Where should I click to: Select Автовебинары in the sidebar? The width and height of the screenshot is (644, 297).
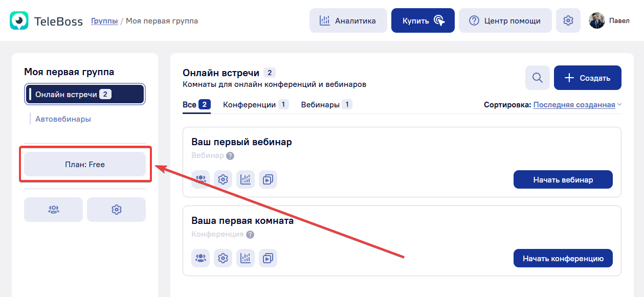[x=63, y=119]
